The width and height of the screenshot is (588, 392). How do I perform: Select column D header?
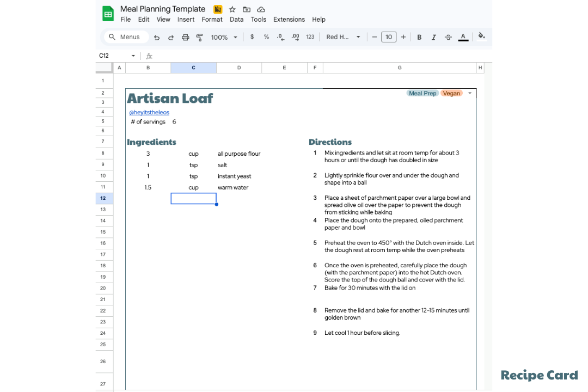pyautogui.click(x=239, y=68)
